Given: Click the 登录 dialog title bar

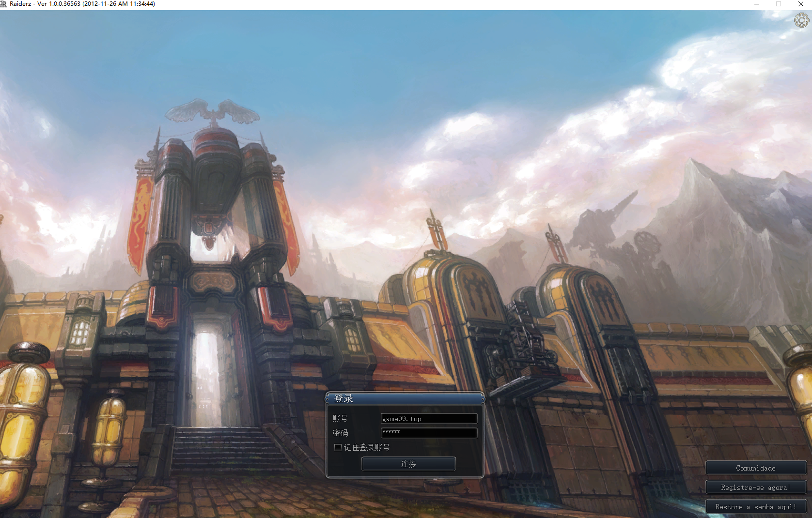Looking at the screenshot, I should pyautogui.click(x=405, y=398).
